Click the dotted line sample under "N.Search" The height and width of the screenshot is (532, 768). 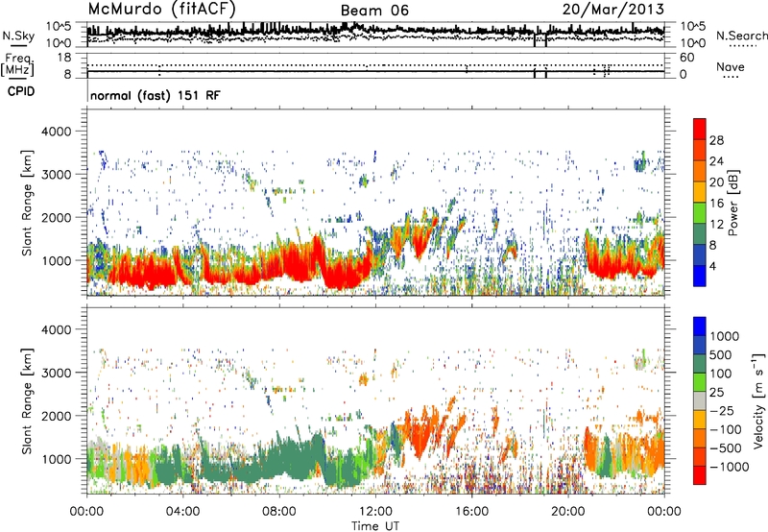coord(743,46)
